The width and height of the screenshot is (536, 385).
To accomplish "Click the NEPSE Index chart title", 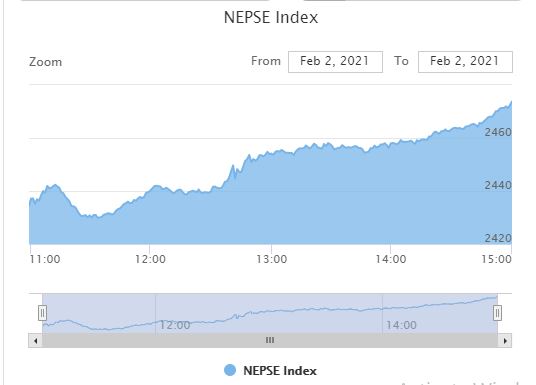I will coord(271,17).
